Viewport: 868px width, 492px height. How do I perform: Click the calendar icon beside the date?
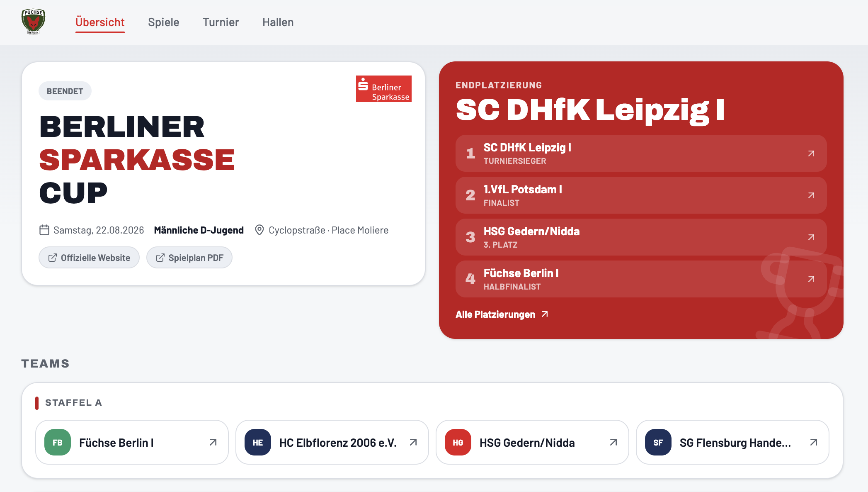pos(44,230)
